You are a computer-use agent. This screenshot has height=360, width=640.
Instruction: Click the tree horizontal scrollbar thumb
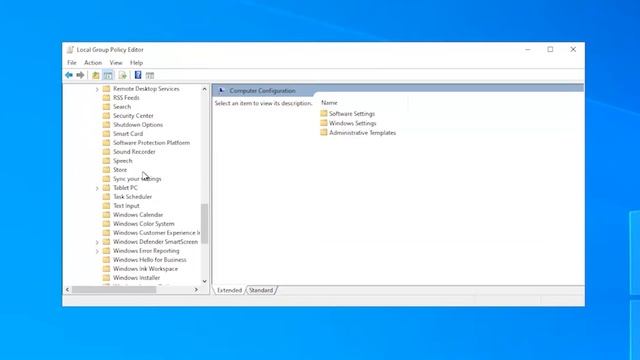(x=114, y=290)
